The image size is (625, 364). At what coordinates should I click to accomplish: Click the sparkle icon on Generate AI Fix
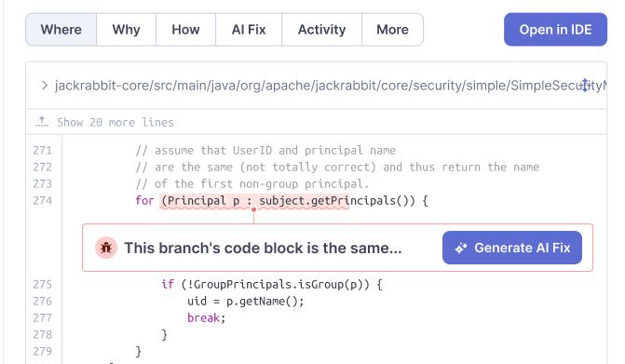461,249
